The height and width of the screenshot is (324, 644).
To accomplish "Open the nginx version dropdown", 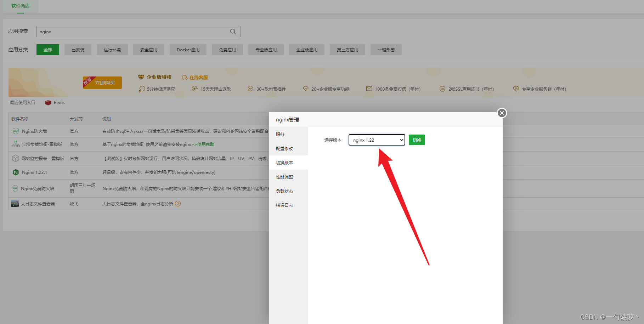I will (377, 140).
